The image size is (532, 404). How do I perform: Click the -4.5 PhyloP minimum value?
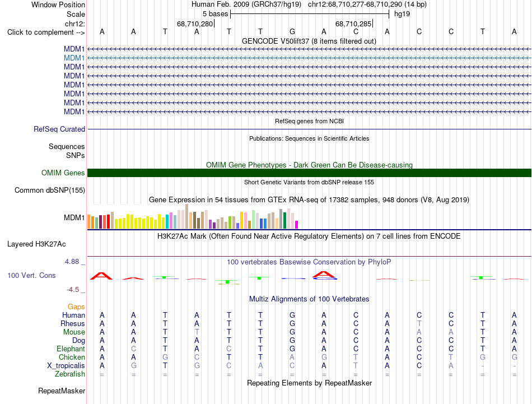[73, 290]
